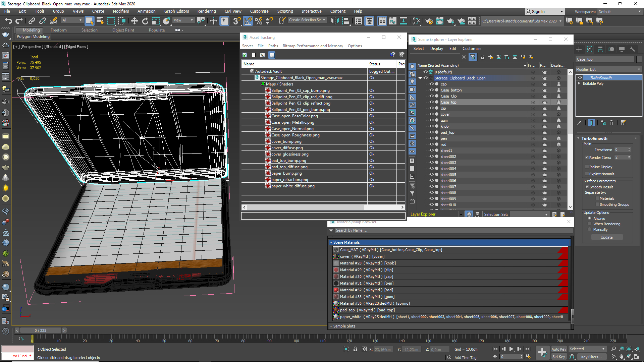
Task: Hide the cap object with eye icon
Action: point(432,84)
